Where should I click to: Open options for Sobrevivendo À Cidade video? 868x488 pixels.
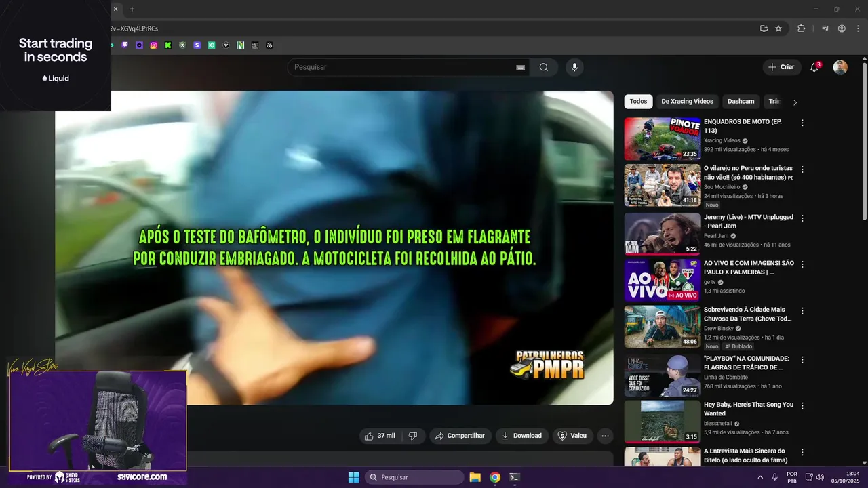pos(802,311)
